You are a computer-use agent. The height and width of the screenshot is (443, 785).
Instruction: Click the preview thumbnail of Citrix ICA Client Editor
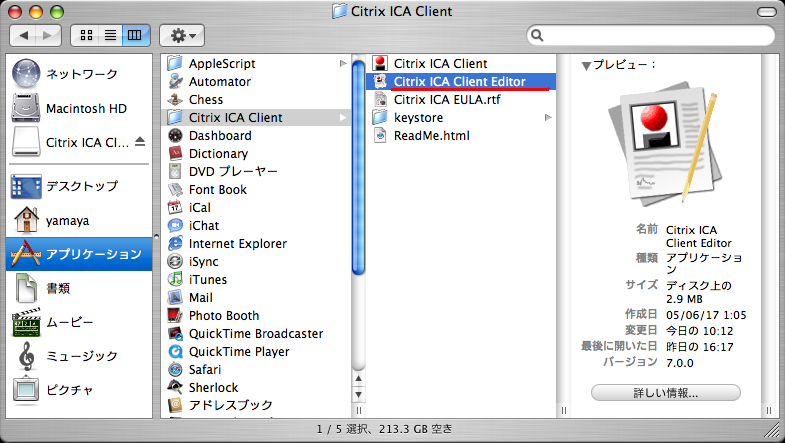(666, 144)
